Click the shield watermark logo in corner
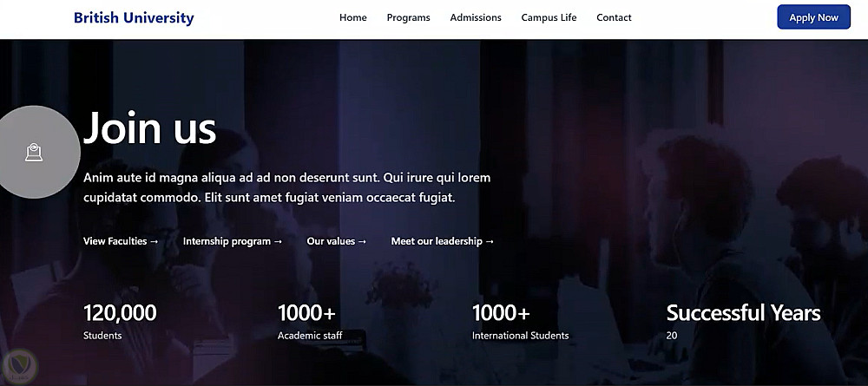The image size is (868, 386). [18, 363]
